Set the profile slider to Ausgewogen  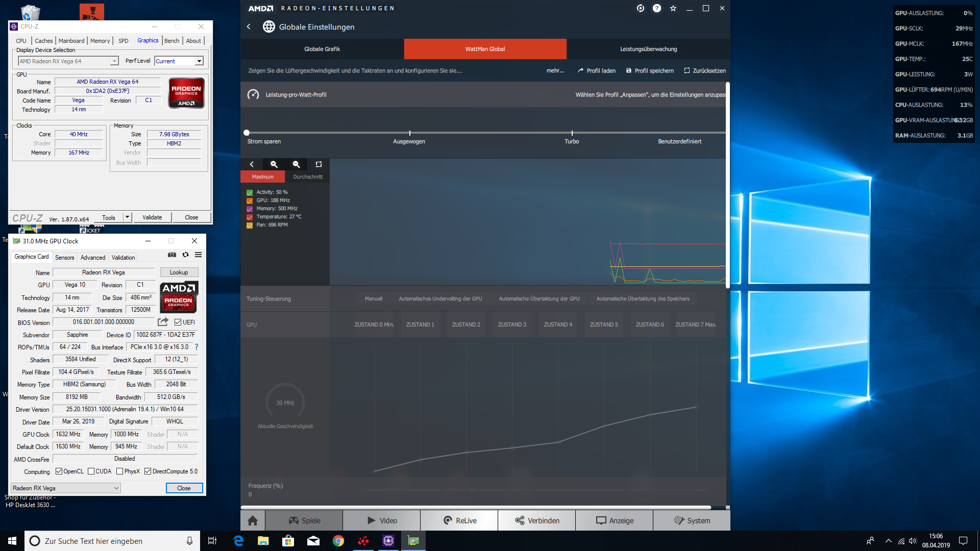pos(409,133)
